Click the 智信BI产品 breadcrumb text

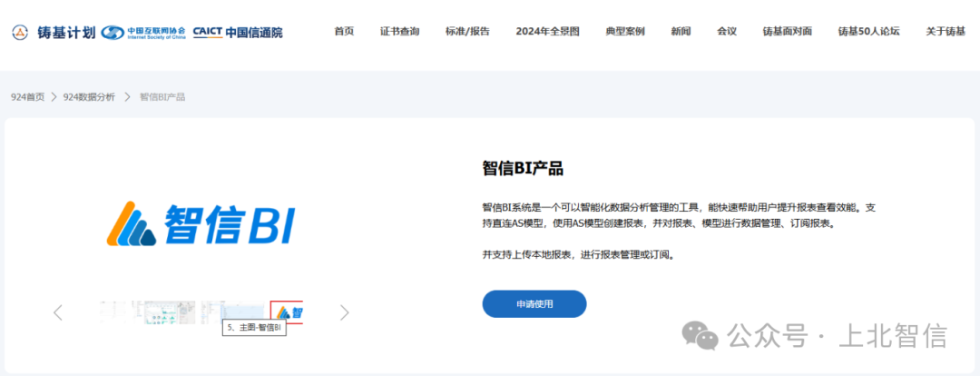coord(162,97)
